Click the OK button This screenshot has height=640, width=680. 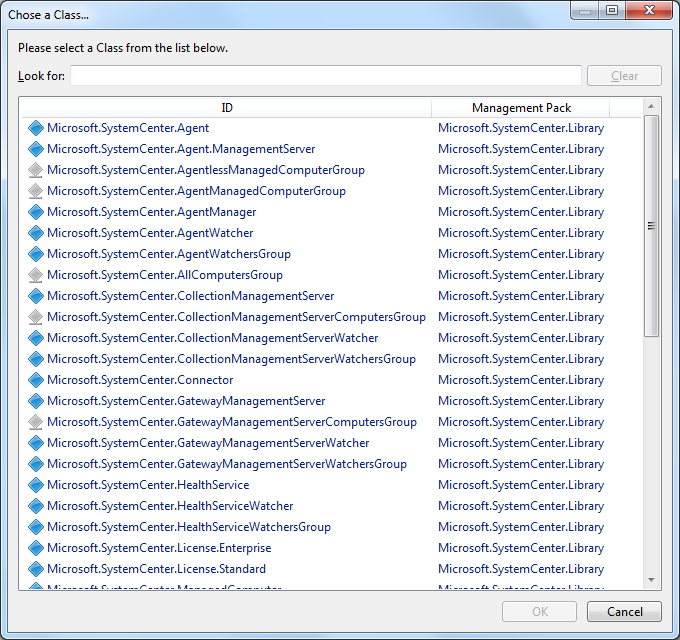tap(539, 611)
